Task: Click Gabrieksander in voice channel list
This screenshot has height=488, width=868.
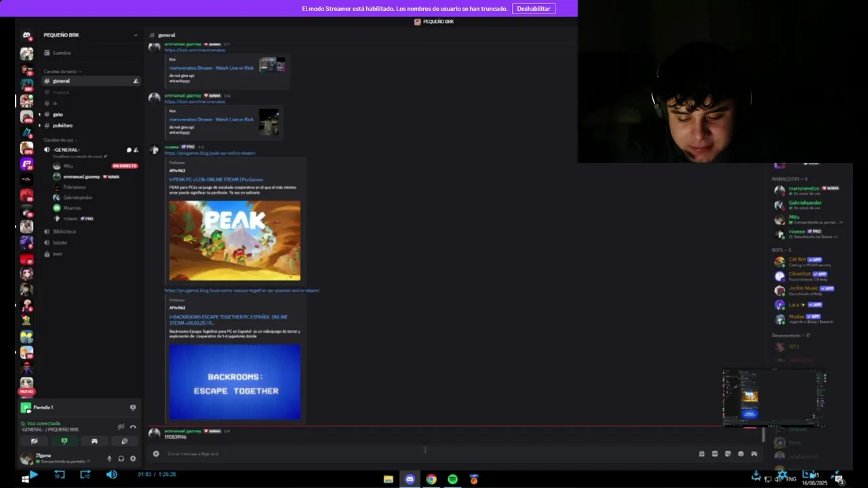Action: coord(77,197)
